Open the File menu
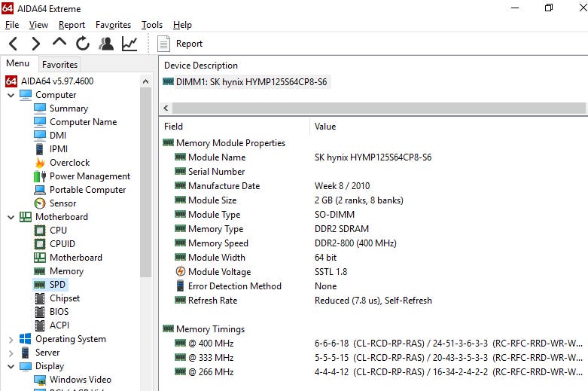The image size is (588, 391). [12, 25]
